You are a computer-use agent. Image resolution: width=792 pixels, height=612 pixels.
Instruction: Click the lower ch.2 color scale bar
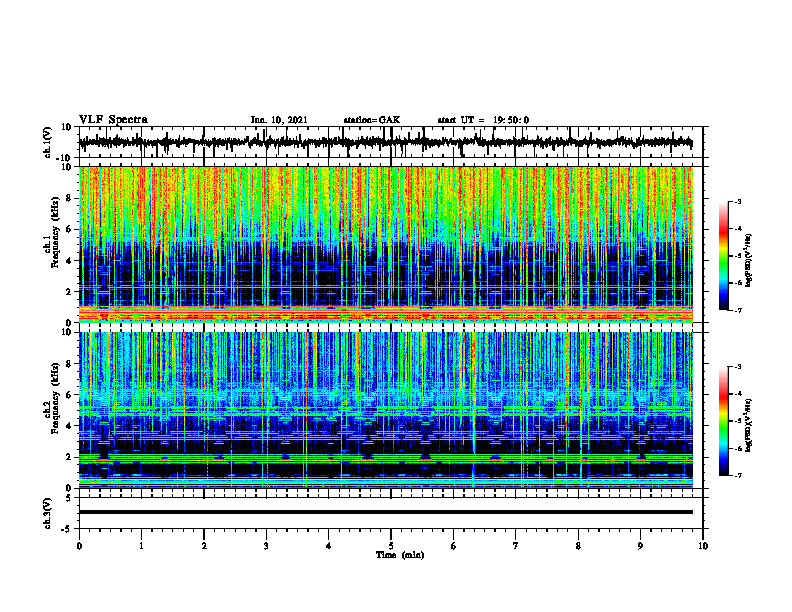click(723, 421)
